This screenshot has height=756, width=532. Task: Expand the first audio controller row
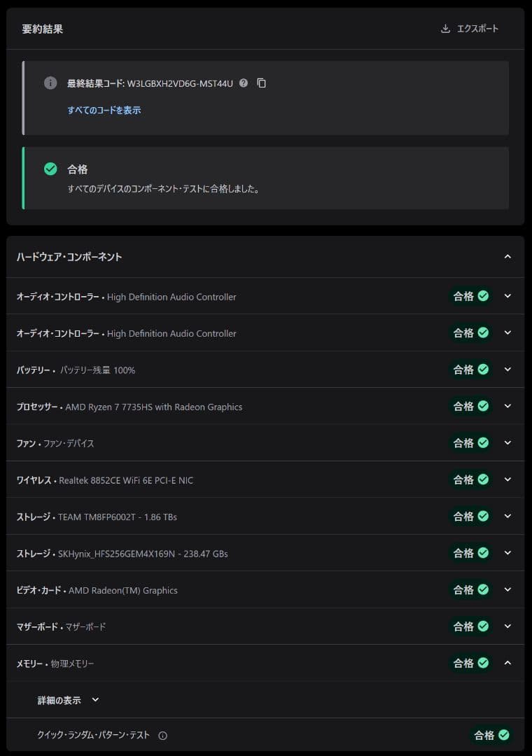[507, 296]
